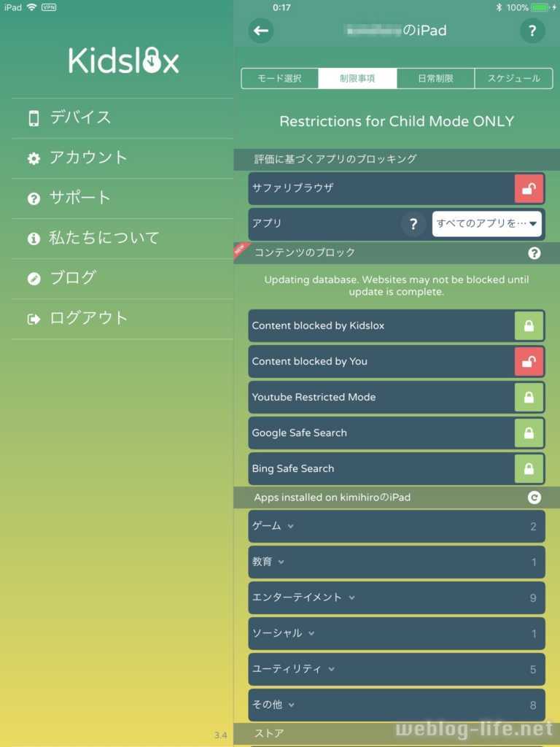The width and height of the screenshot is (560, 747).
Task: Tap the デバイス phone icon
Action: point(34,118)
